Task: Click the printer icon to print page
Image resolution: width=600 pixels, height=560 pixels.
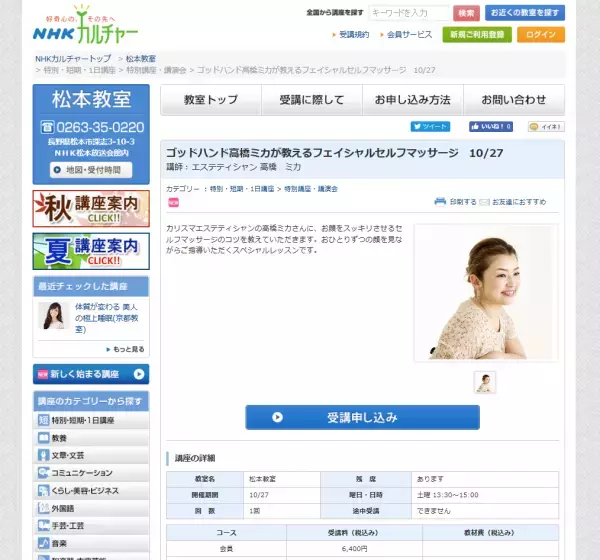Action: pyautogui.click(x=440, y=201)
